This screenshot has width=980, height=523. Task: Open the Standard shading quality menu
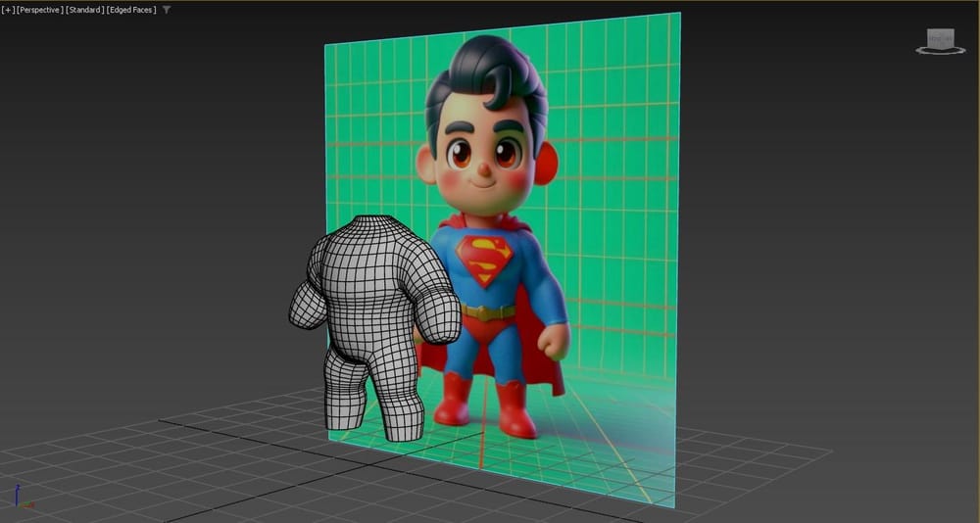pyautogui.click(x=85, y=10)
